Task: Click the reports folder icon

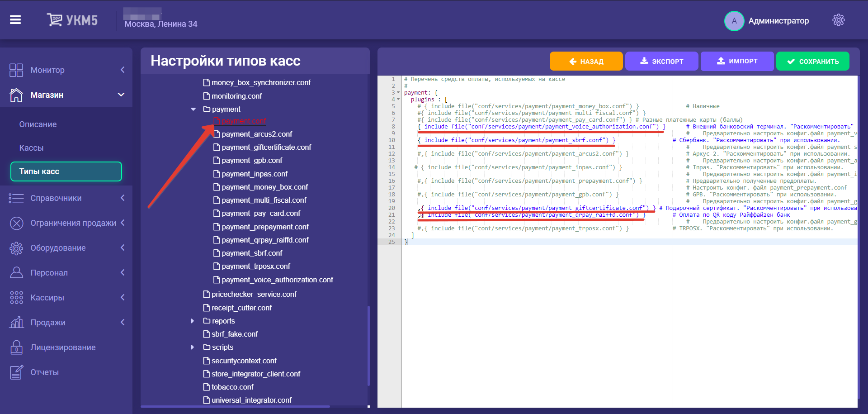Action: click(207, 321)
